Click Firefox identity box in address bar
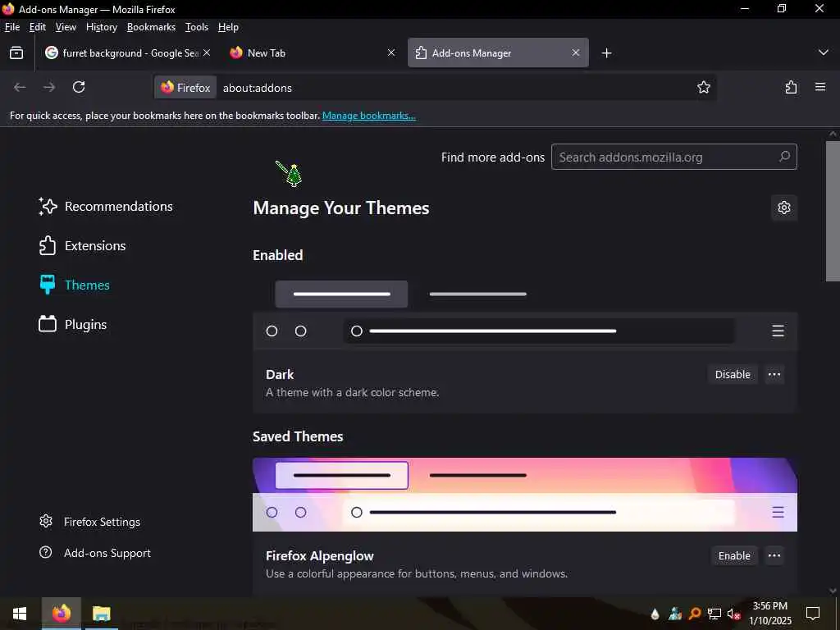840x630 pixels. coord(186,87)
